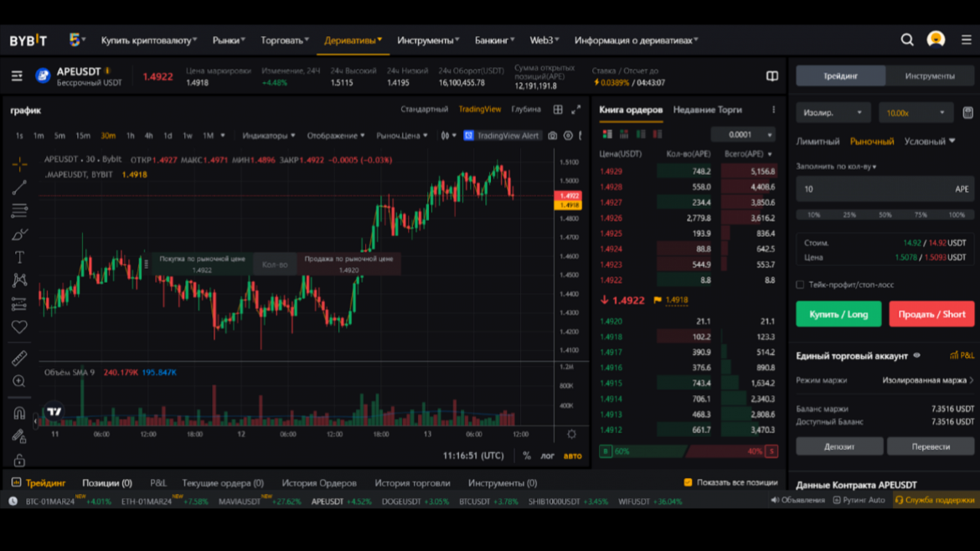Image resolution: width=980 pixels, height=551 pixels.
Task: Take a chart snapshot with the camera icon
Action: point(552,136)
